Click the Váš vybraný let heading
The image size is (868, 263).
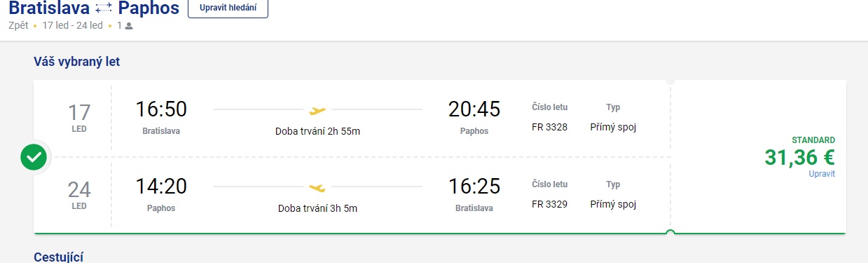77,62
